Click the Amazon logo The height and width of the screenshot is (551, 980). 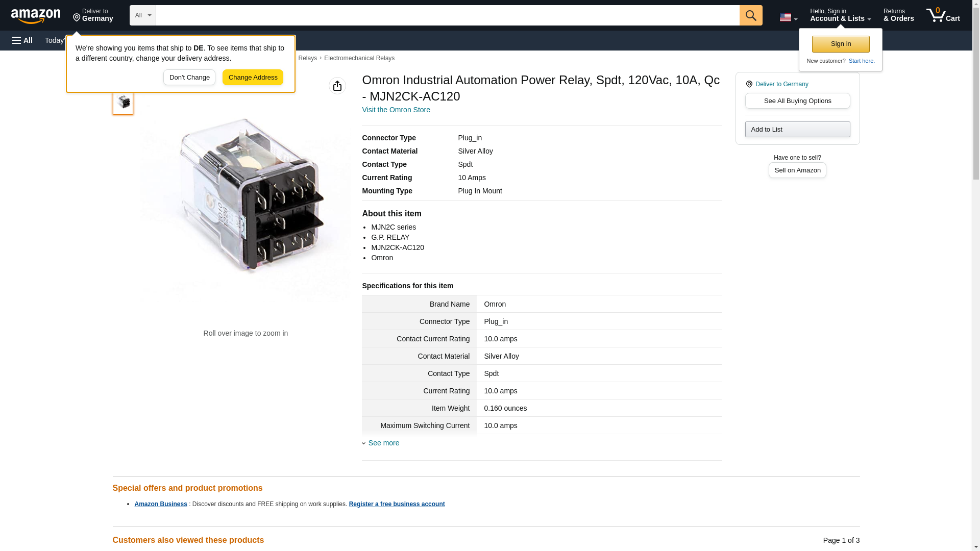tap(36, 16)
